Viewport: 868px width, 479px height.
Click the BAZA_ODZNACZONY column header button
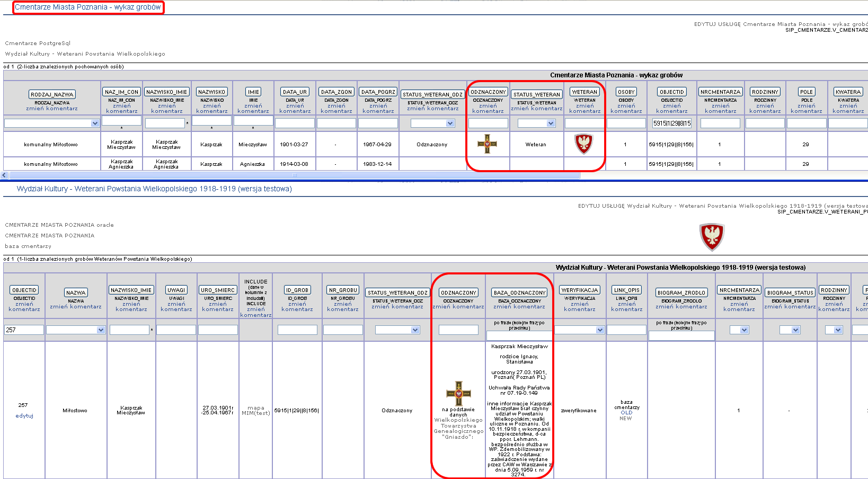click(519, 292)
